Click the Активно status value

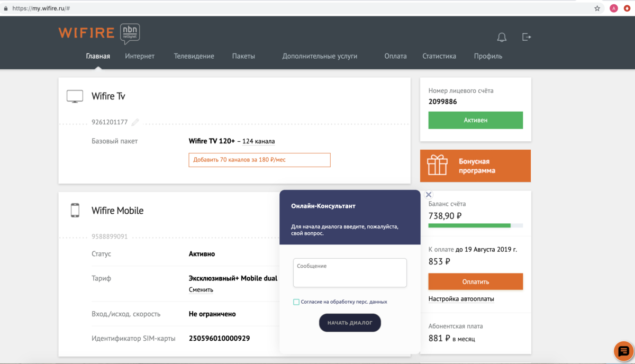pos(202,254)
